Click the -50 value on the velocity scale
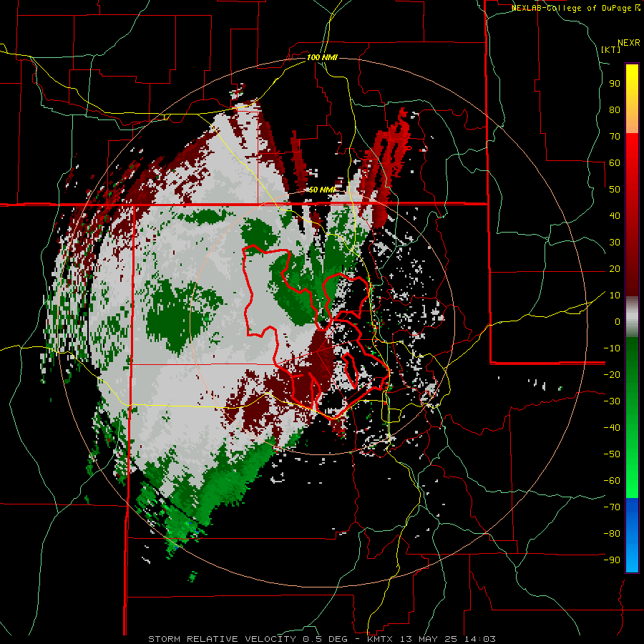Image resolution: width=644 pixels, height=644 pixels. [x=612, y=454]
